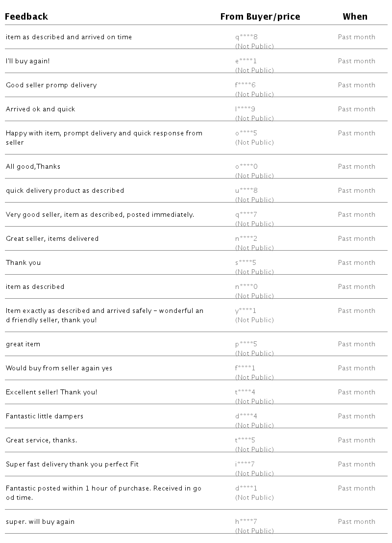Click "Past month" beside buyer d****4
This screenshot has height=543, width=392.
[x=357, y=416]
